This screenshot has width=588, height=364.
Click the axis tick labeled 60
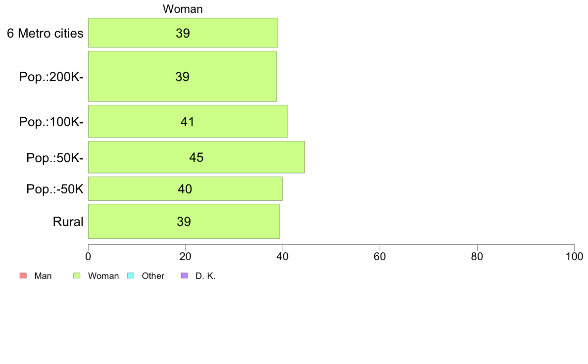pyautogui.click(x=380, y=256)
